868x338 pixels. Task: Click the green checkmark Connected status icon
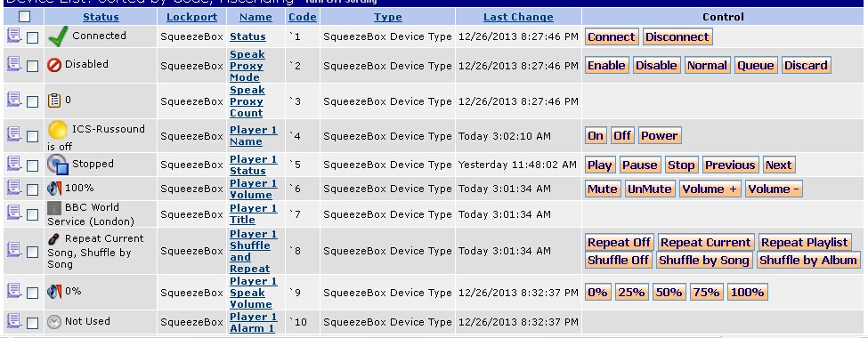[58, 37]
